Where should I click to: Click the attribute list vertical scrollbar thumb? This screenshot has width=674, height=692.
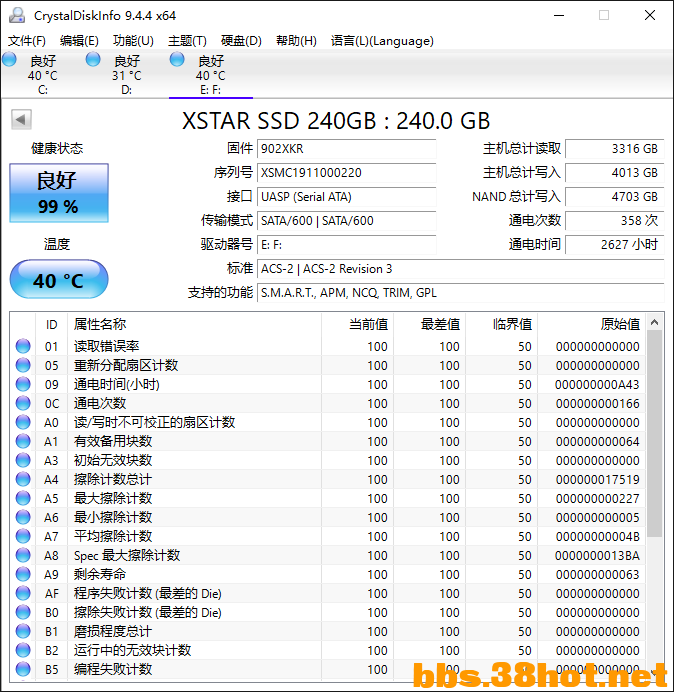point(655,433)
